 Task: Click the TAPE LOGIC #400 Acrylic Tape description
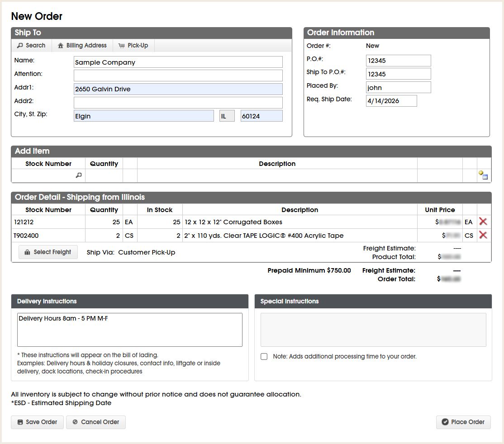tap(264, 236)
